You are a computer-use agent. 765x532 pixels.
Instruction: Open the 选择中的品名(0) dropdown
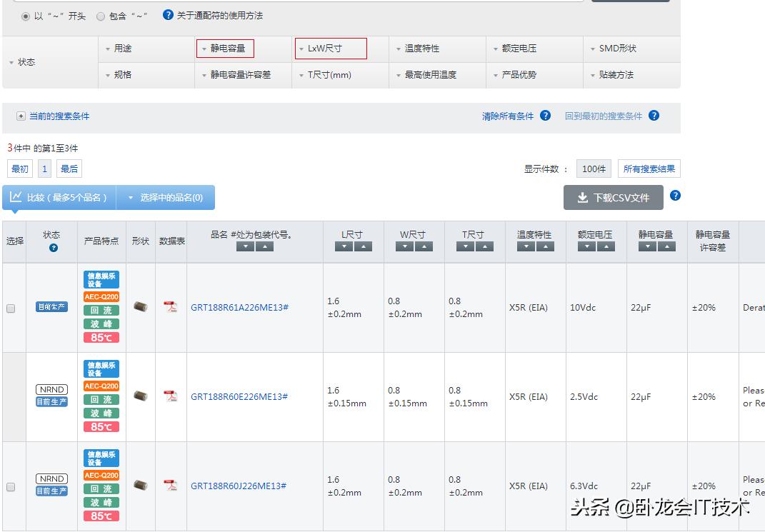tap(165, 198)
